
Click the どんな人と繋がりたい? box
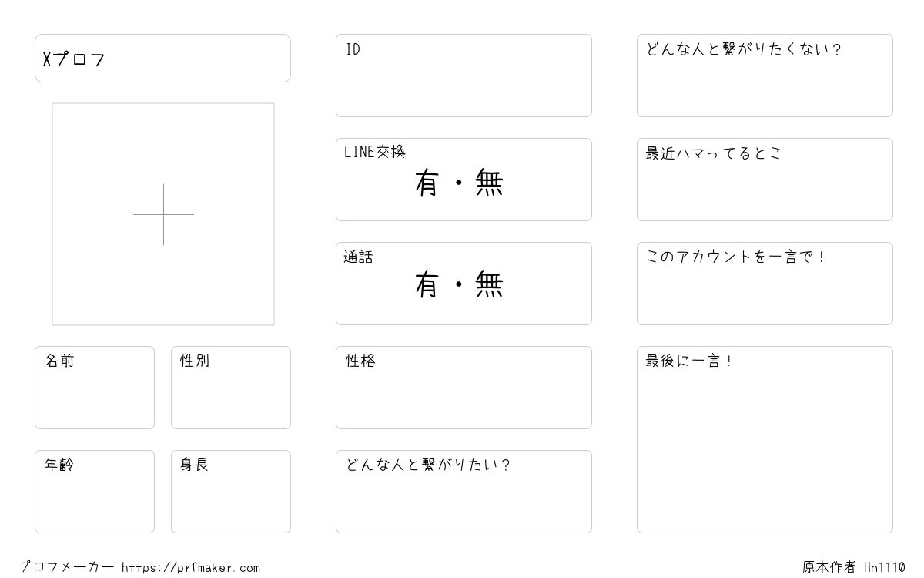(x=464, y=492)
